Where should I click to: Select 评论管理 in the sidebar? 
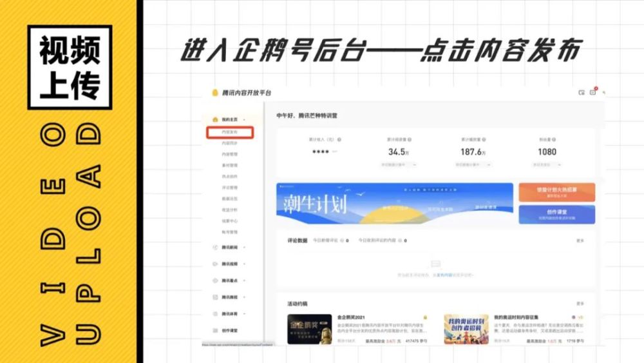point(230,188)
